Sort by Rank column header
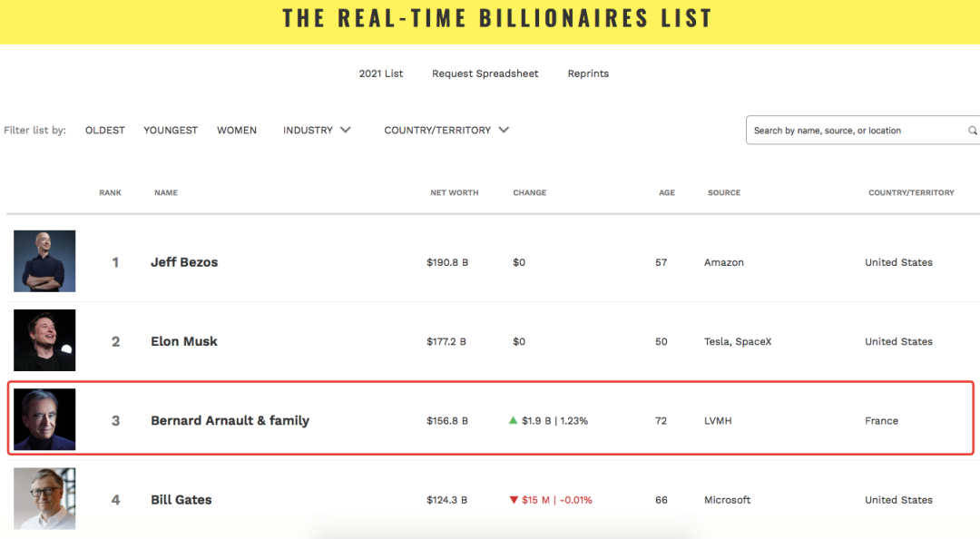Image resolution: width=980 pixels, height=539 pixels. click(x=110, y=192)
